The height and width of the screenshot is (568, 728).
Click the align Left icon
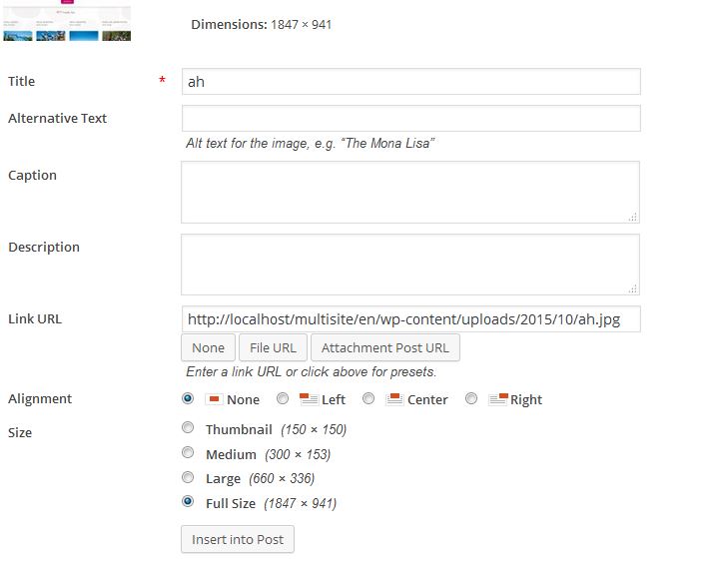coord(309,399)
